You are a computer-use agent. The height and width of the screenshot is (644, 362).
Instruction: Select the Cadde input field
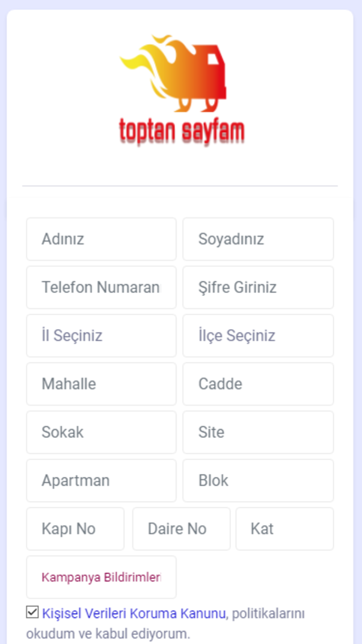pos(258,384)
